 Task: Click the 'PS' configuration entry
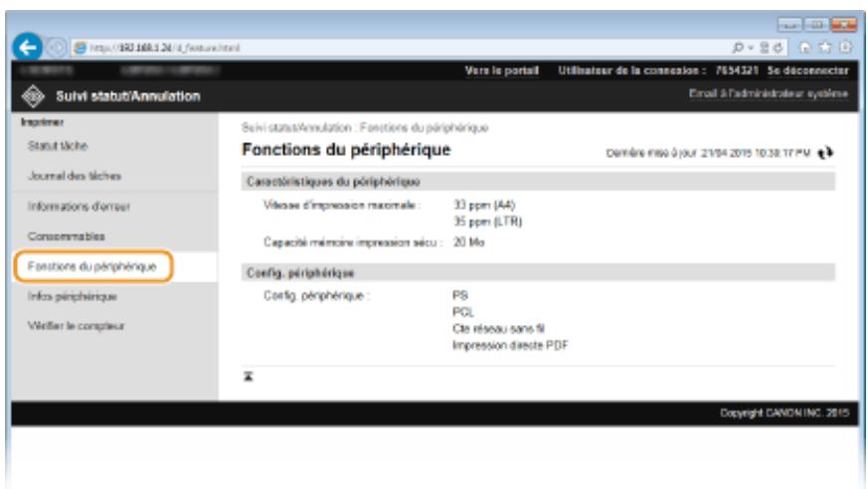tap(460, 295)
